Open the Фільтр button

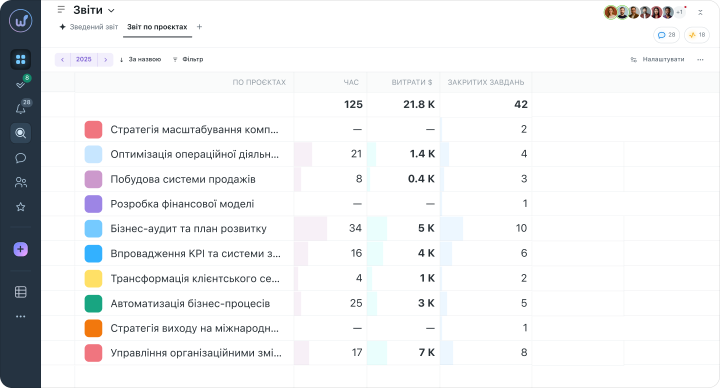[x=188, y=60]
